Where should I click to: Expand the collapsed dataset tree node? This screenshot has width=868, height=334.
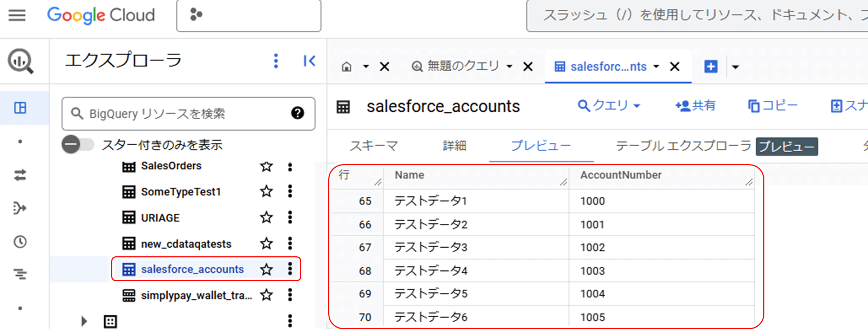click(x=84, y=321)
